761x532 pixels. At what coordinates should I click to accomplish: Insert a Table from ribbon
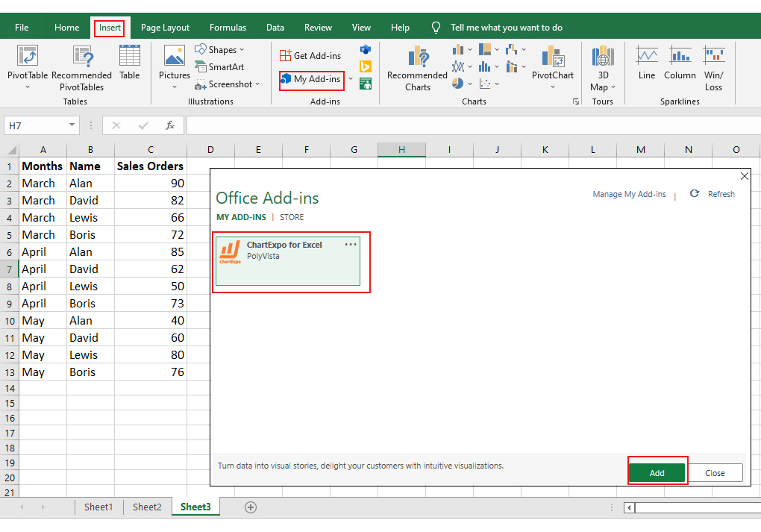(x=130, y=62)
